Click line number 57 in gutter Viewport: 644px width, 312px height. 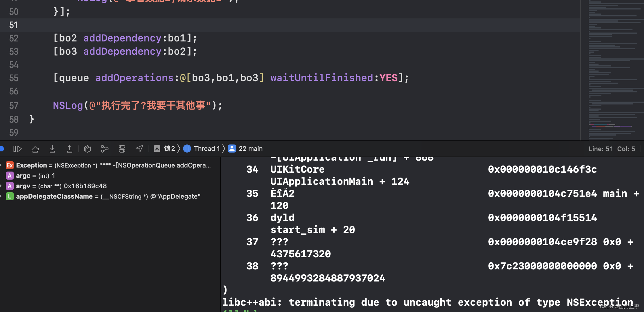[14, 106]
